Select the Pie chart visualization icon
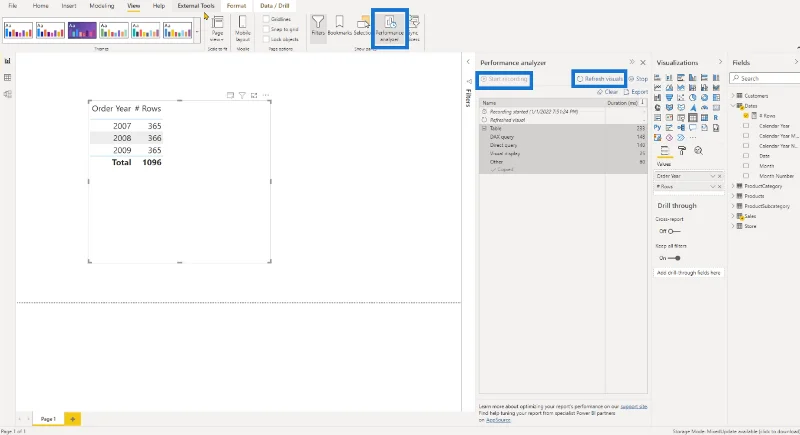The height and width of the screenshot is (435, 800). coord(693,97)
